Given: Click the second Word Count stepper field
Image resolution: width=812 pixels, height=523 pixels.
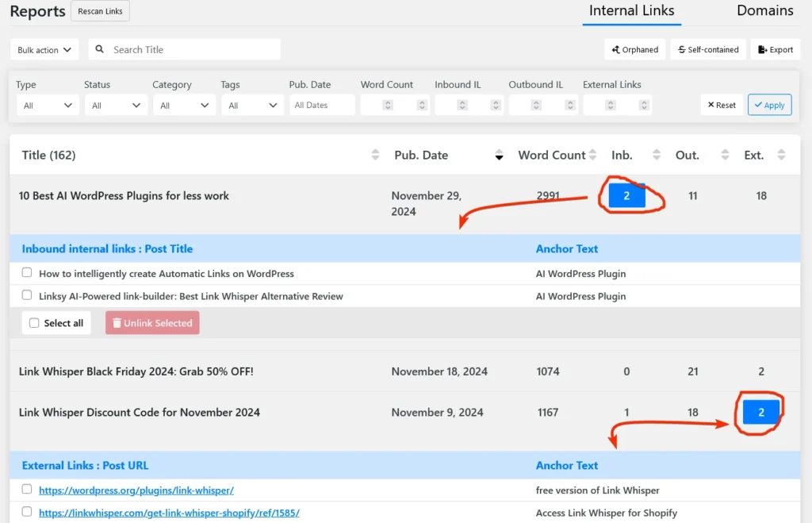Looking at the screenshot, I should tap(412, 106).
